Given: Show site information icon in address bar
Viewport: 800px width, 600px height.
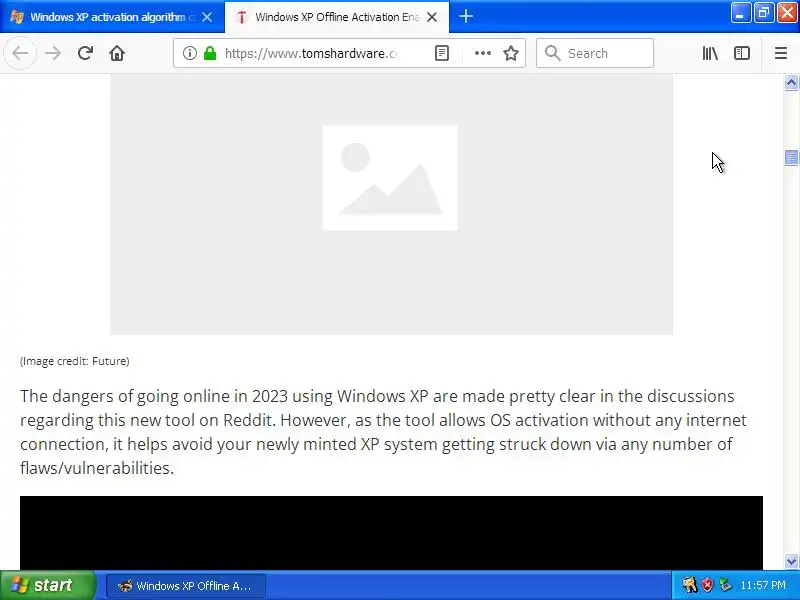Looking at the screenshot, I should pyautogui.click(x=190, y=53).
